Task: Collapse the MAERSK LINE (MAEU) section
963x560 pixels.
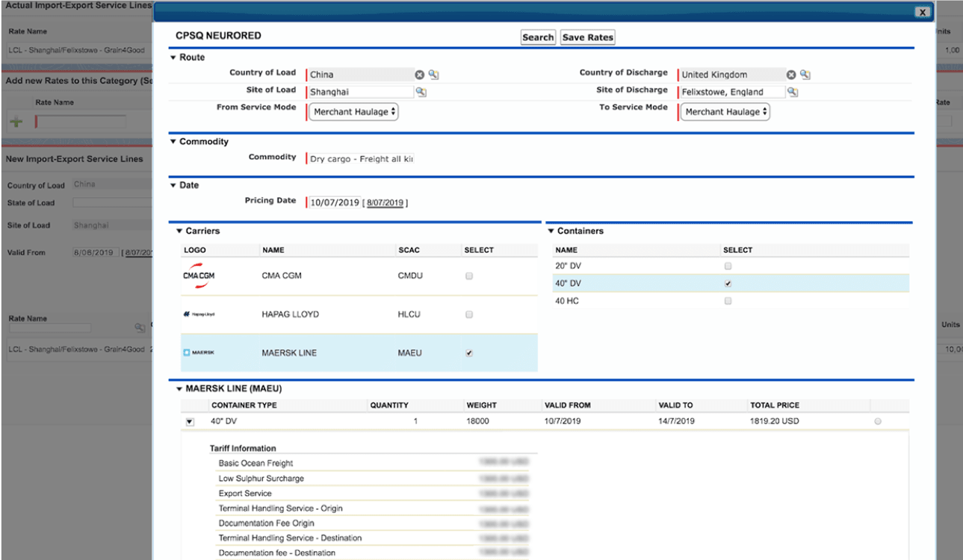Action: click(179, 389)
